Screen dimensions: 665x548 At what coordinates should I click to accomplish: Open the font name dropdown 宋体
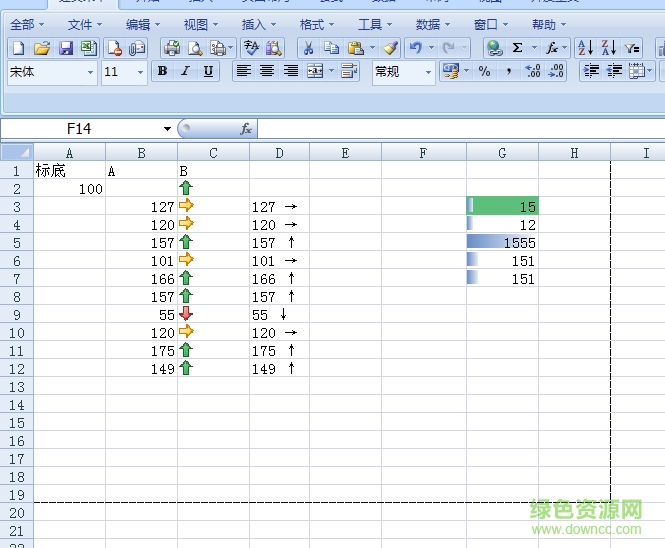(90, 72)
